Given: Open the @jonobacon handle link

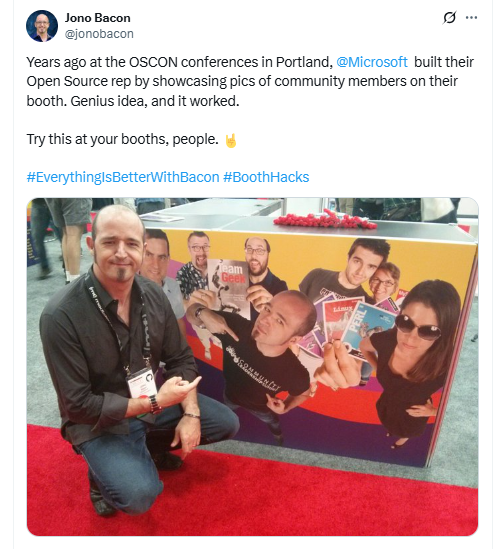Looking at the screenshot, I should tap(99, 34).
